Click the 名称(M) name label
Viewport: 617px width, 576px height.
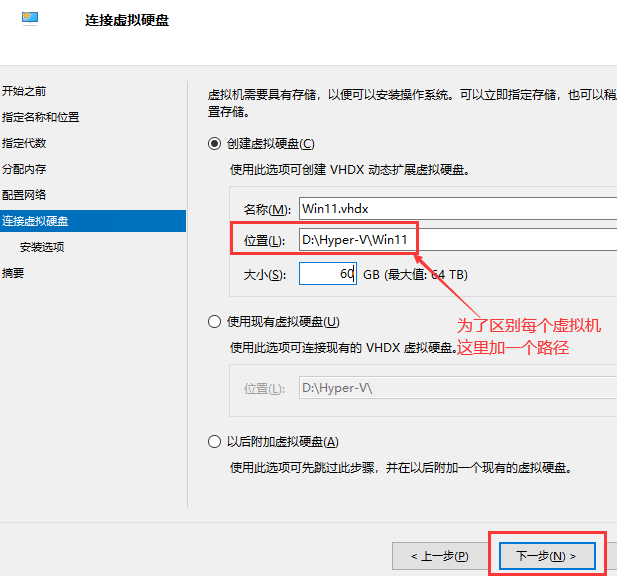point(266,210)
